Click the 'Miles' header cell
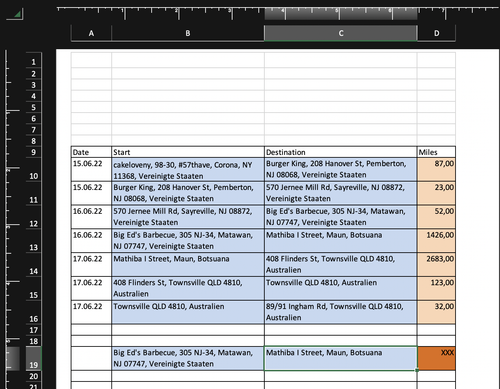Viewport: 500px width, 389px height. 436,152
